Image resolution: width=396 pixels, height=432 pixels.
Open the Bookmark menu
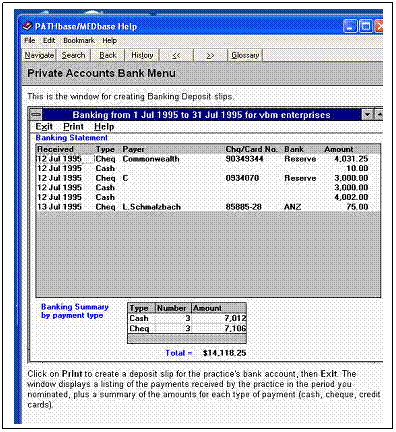pyautogui.click(x=79, y=41)
